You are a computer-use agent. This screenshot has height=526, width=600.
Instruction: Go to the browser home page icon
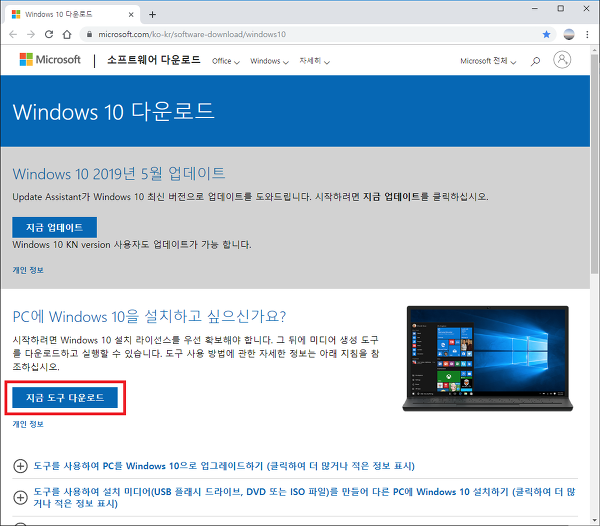tap(67, 34)
